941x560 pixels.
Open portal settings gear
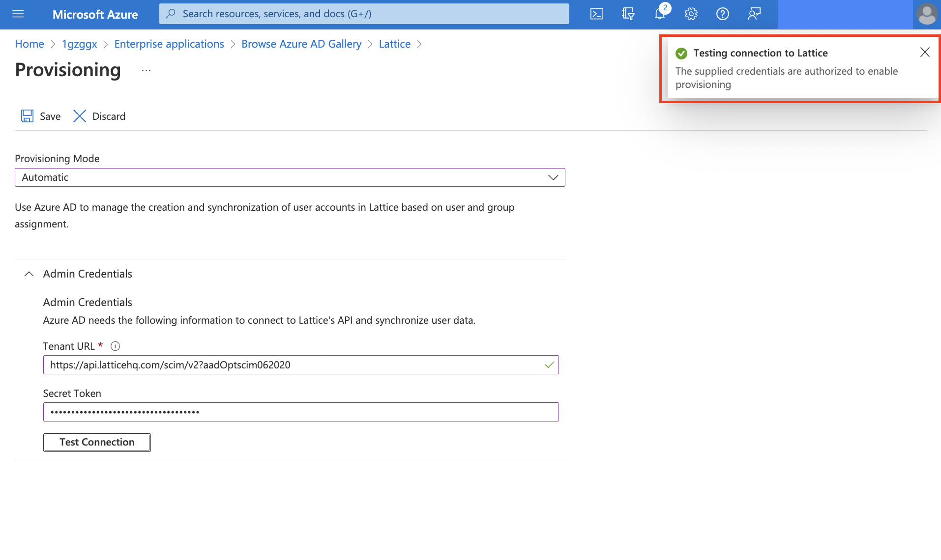tap(691, 14)
